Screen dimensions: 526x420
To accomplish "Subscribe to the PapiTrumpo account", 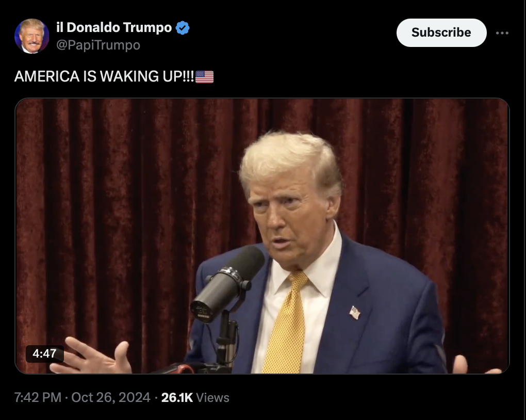I will (x=441, y=33).
